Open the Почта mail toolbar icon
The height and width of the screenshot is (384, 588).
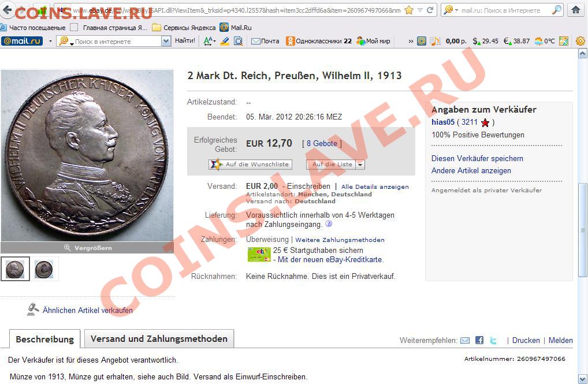click(265, 41)
